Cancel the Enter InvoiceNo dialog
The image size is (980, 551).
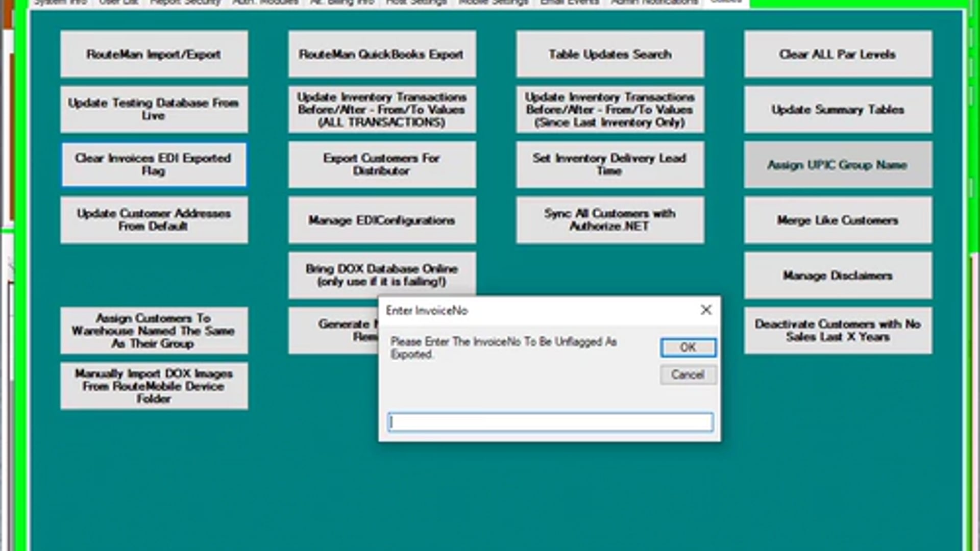pos(688,375)
